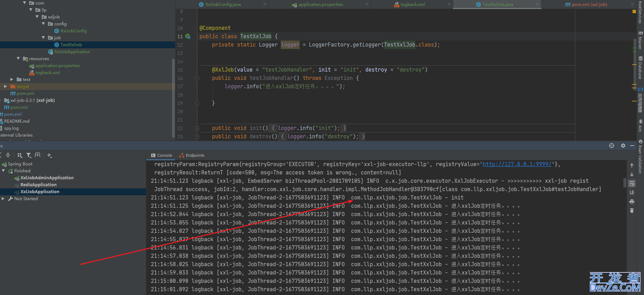This screenshot has width=644, height=295.
Task: Expand the test folder
Action: click(x=12, y=79)
